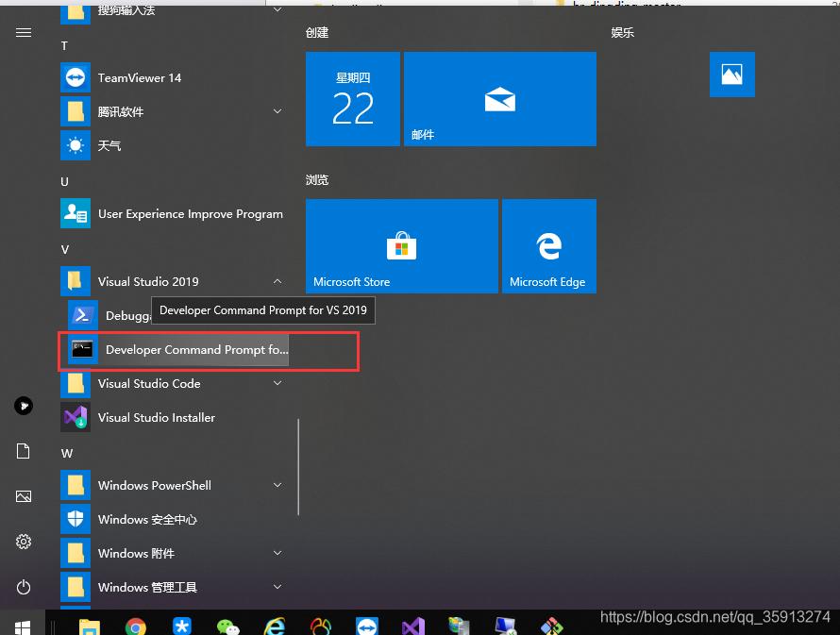Open File Explorer from taskbar

click(90, 627)
